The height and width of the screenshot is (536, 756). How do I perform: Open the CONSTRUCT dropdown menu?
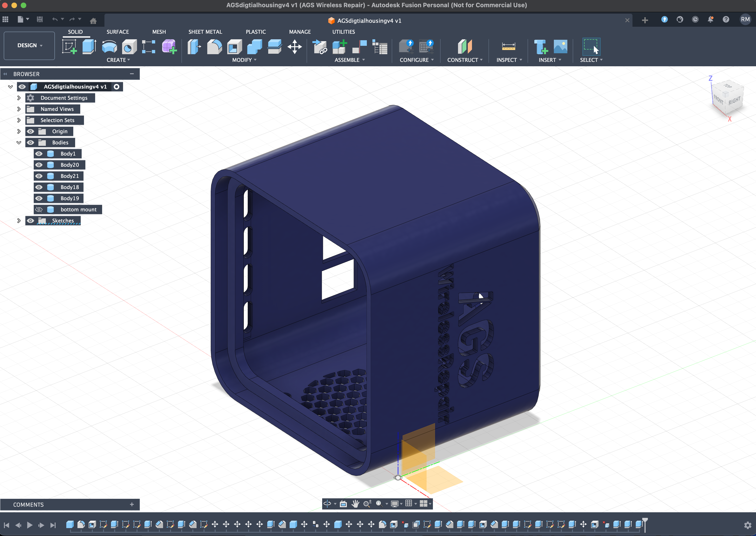coord(465,60)
